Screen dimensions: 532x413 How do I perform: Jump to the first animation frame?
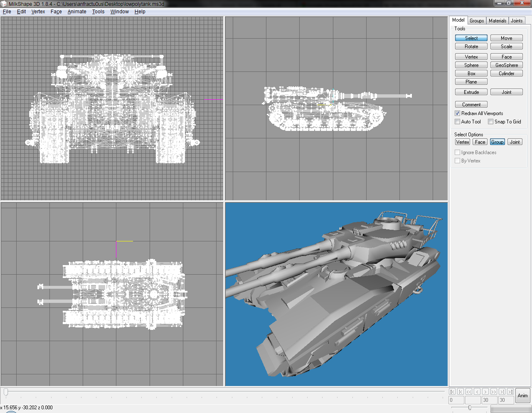coord(452,391)
